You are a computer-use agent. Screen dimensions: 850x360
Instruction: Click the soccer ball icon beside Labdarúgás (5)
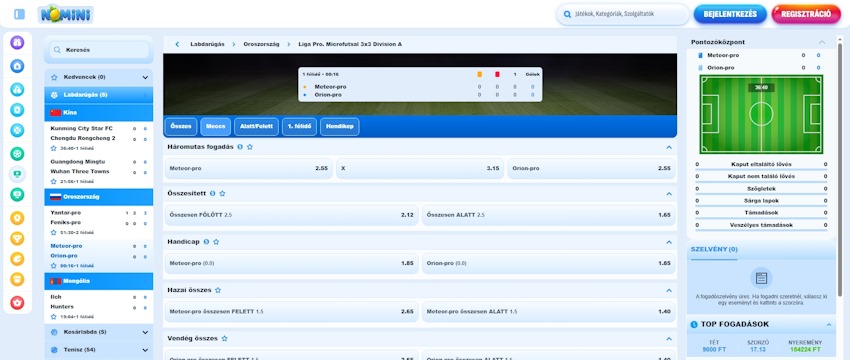coord(54,95)
